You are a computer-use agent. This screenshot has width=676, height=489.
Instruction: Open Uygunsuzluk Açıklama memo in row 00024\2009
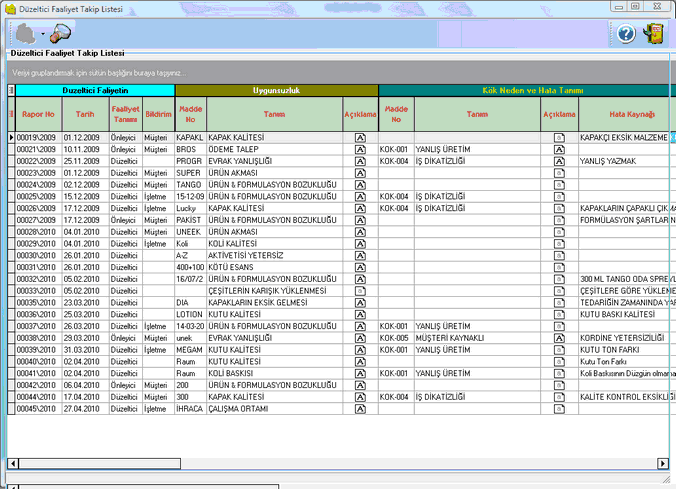pyautogui.click(x=360, y=185)
